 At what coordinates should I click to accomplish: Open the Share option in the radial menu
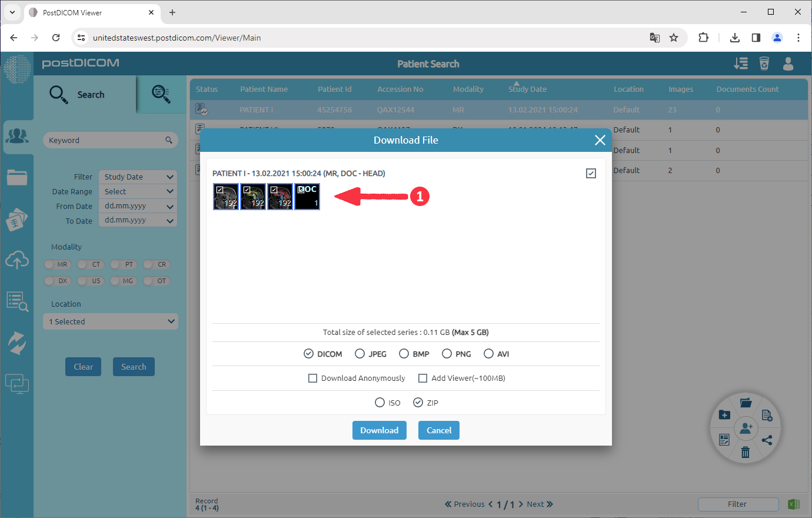point(767,440)
